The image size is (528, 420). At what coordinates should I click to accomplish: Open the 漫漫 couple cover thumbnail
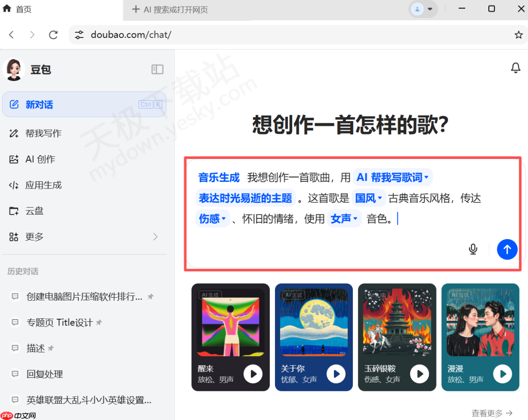[x=480, y=322]
